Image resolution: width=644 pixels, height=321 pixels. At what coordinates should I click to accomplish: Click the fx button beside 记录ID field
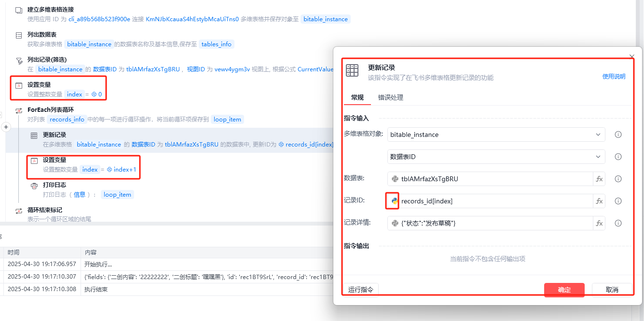point(599,201)
